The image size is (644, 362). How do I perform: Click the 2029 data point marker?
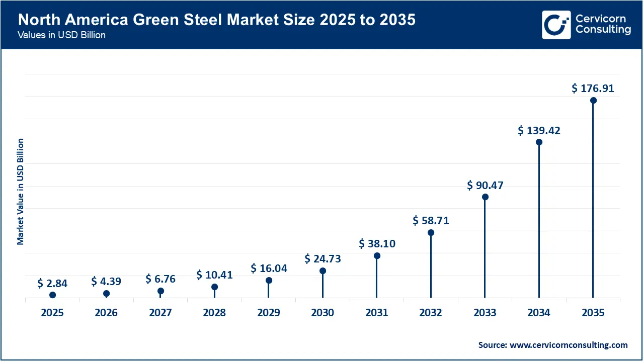[269, 280]
